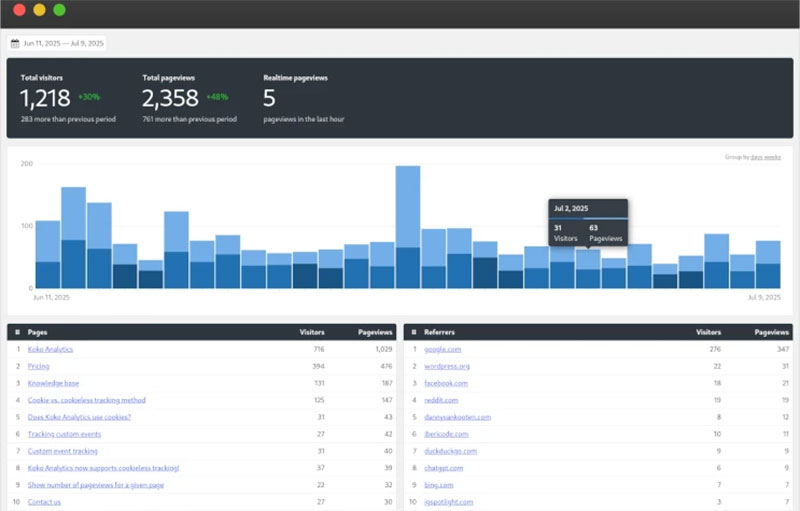Group the chart by weeks
This screenshot has height=511, width=800.
click(x=772, y=157)
